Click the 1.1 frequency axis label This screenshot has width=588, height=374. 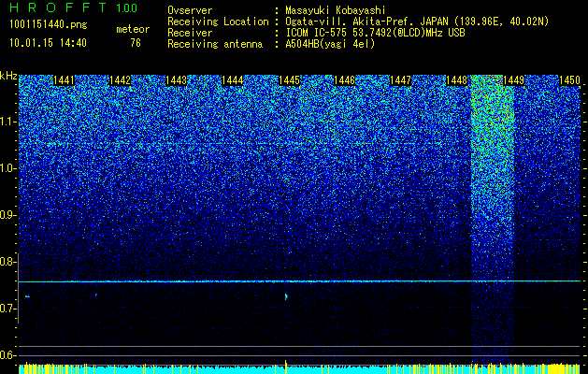tap(7, 122)
